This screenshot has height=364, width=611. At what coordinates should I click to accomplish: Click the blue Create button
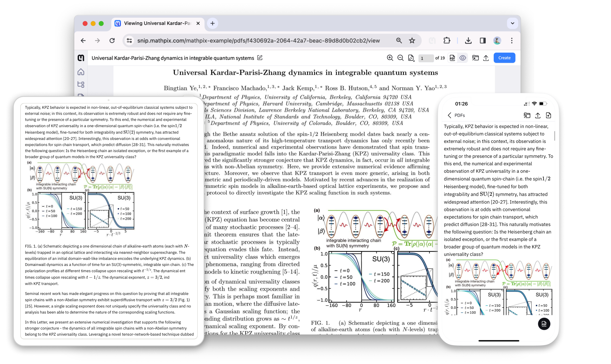click(x=504, y=58)
